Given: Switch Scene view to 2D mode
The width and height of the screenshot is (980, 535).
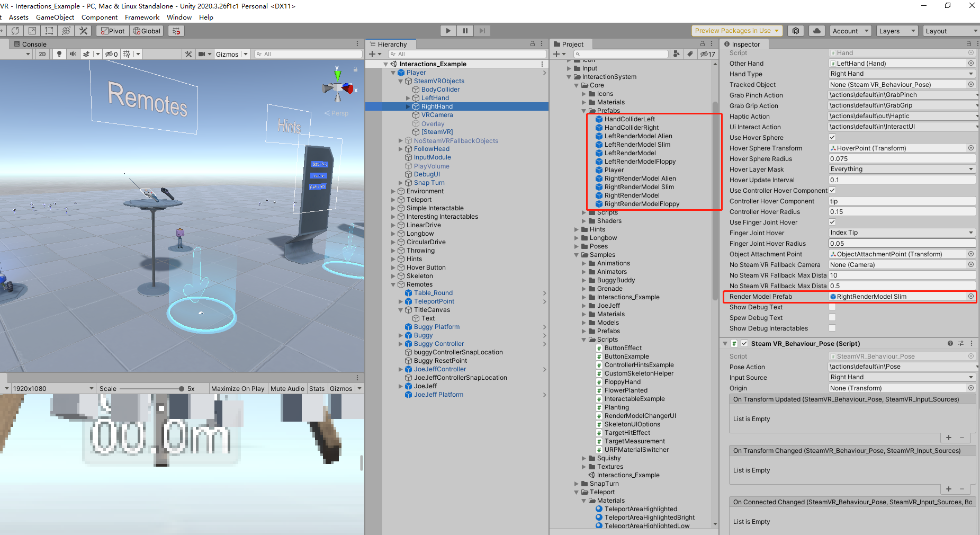Looking at the screenshot, I should coord(42,53).
